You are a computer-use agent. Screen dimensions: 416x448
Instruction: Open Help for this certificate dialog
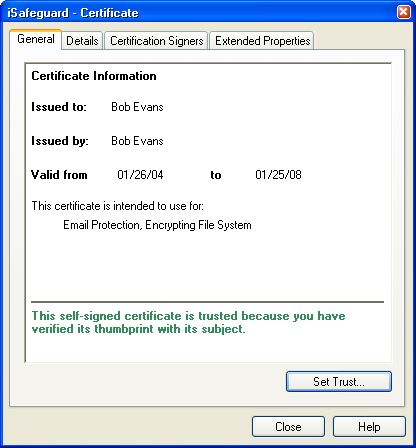tap(369, 427)
